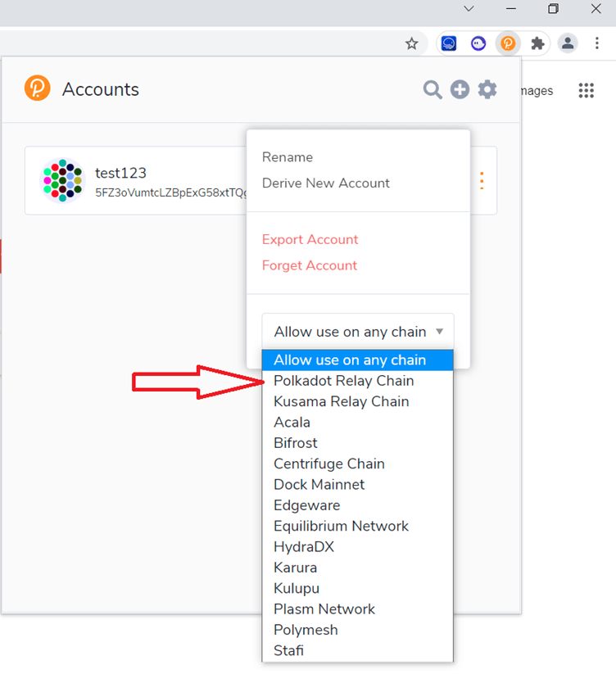
Task: Select Edgeware network
Action: pyautogui.click(x=358, y=505)
